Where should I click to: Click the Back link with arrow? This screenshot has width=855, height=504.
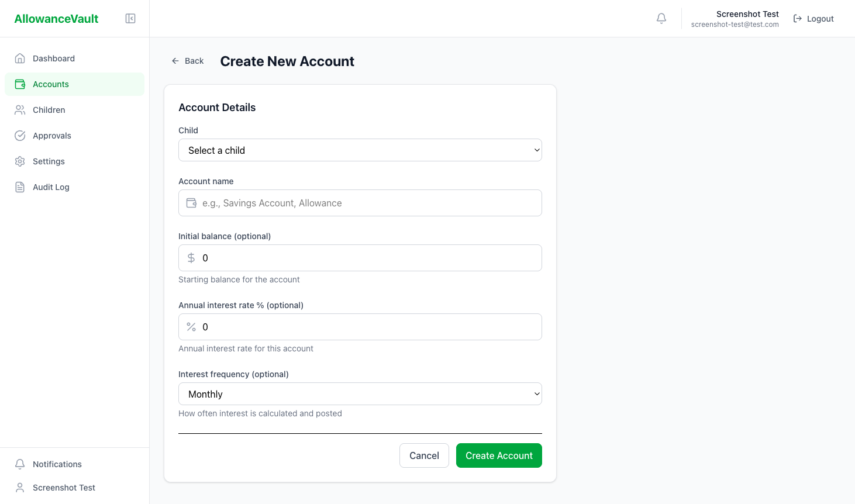pos(187,61)
